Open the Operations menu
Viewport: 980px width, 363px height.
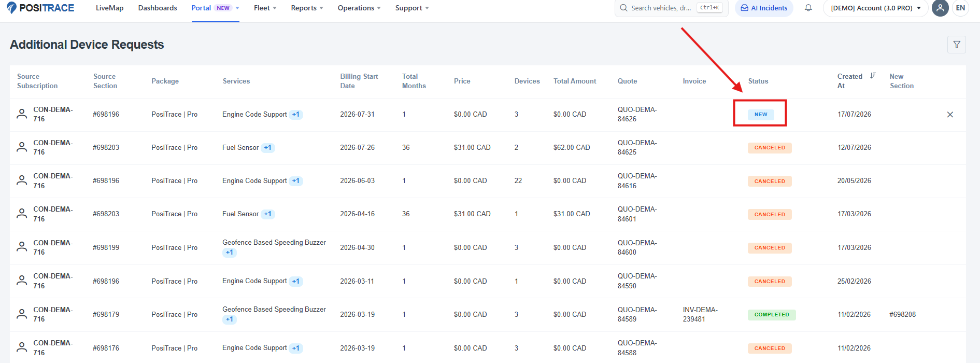coord(359,8)
